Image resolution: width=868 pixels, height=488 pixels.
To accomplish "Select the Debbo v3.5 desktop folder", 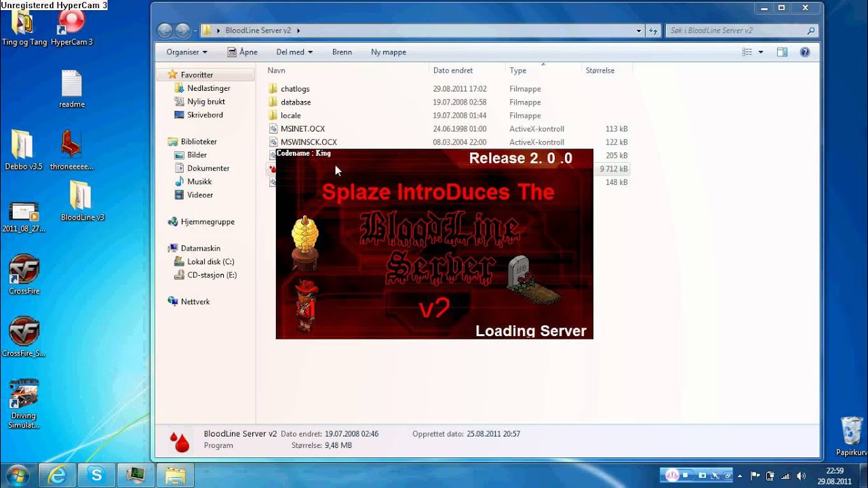I will pyautogui.click(x=24, y=150).
